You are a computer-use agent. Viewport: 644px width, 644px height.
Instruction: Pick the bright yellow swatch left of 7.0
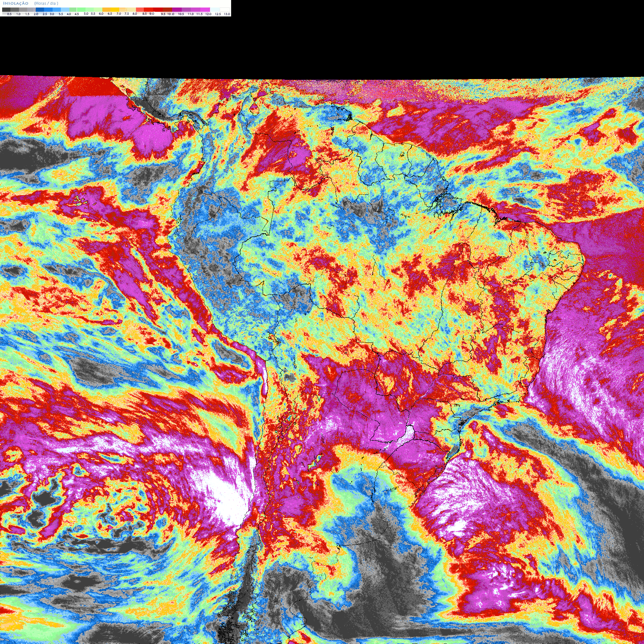click(115, 10)
